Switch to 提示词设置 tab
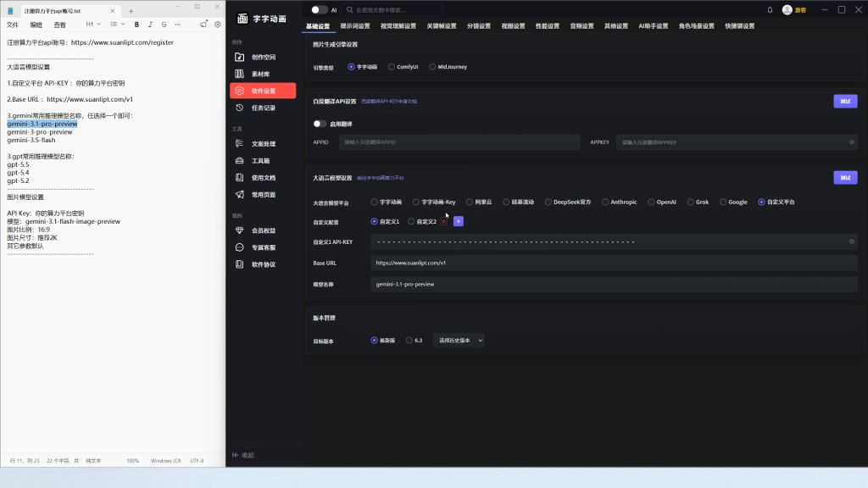The height and width of the screenshot is (488, 868). click(355, 26)
